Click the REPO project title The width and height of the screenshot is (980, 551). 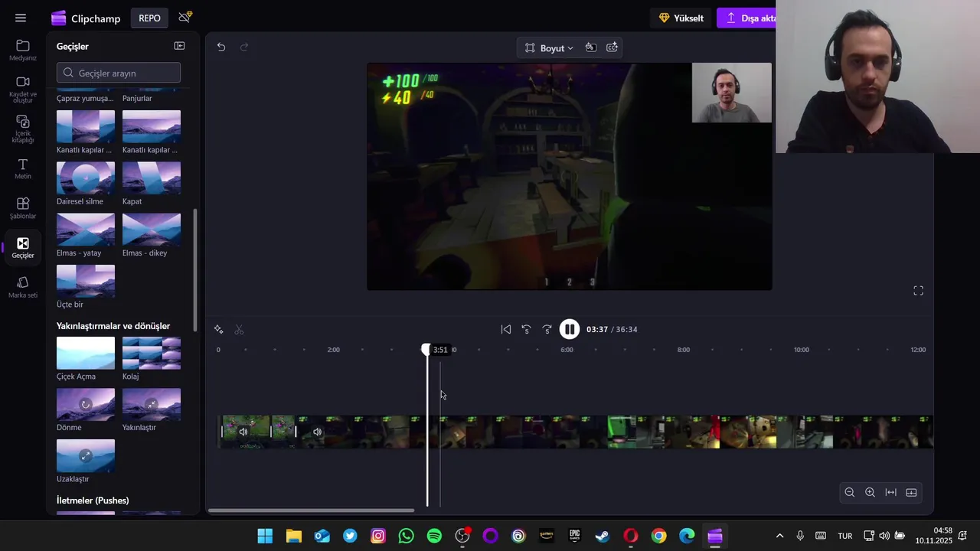coord(149,18)
